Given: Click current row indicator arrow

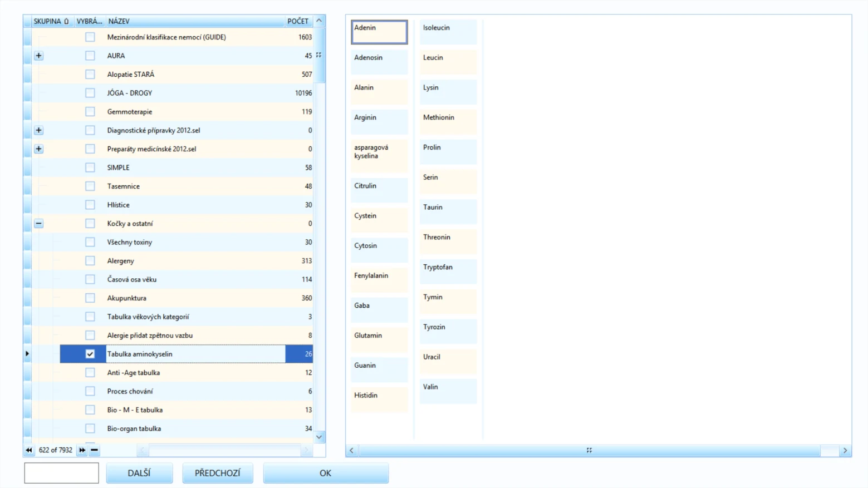Looking at the screenshot, I should (x=27, y=354).
